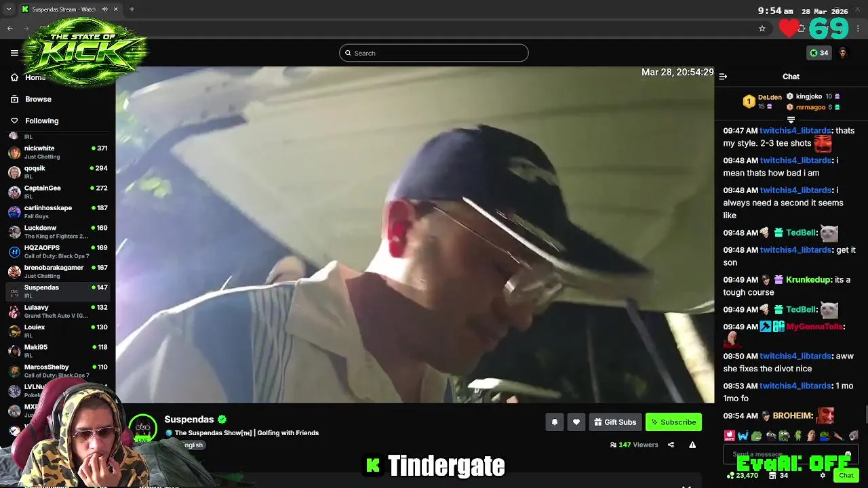Image resolution: width=868 pixels, height=488 pixels.
Task: Click MyGennaTolls username in chat
Action: coord(814,327)
